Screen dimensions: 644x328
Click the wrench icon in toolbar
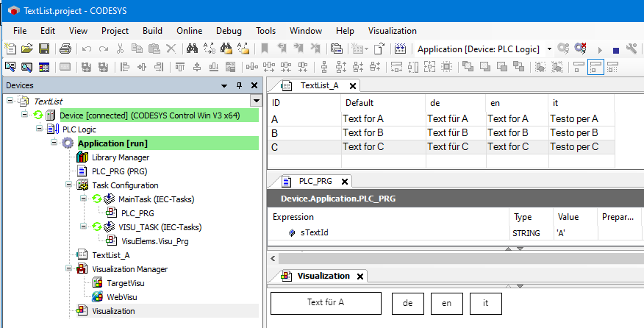click(x=632, y=49)
